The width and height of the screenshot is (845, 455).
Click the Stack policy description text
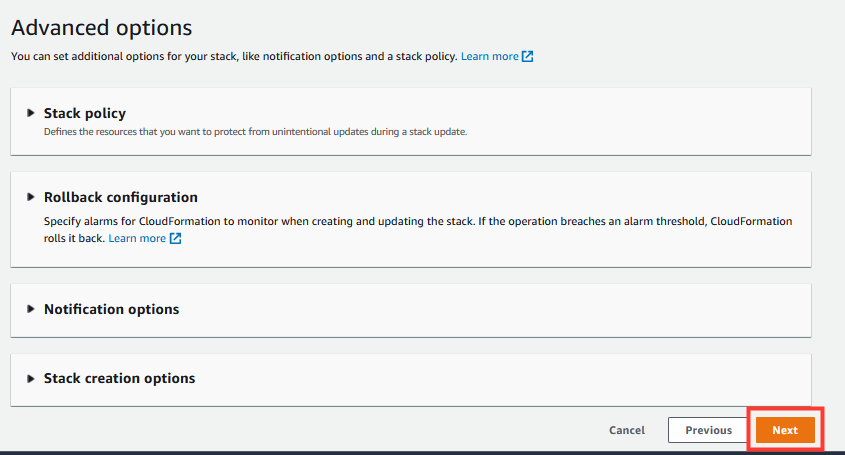pos(255,132)
